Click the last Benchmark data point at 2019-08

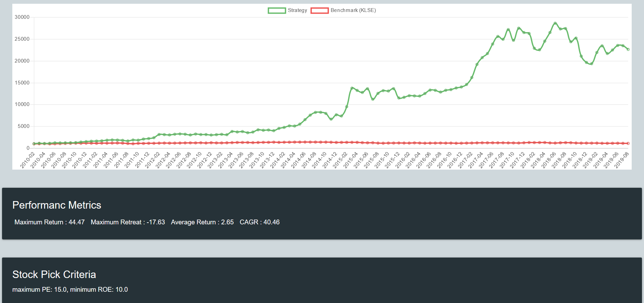[x=628, y=144]
